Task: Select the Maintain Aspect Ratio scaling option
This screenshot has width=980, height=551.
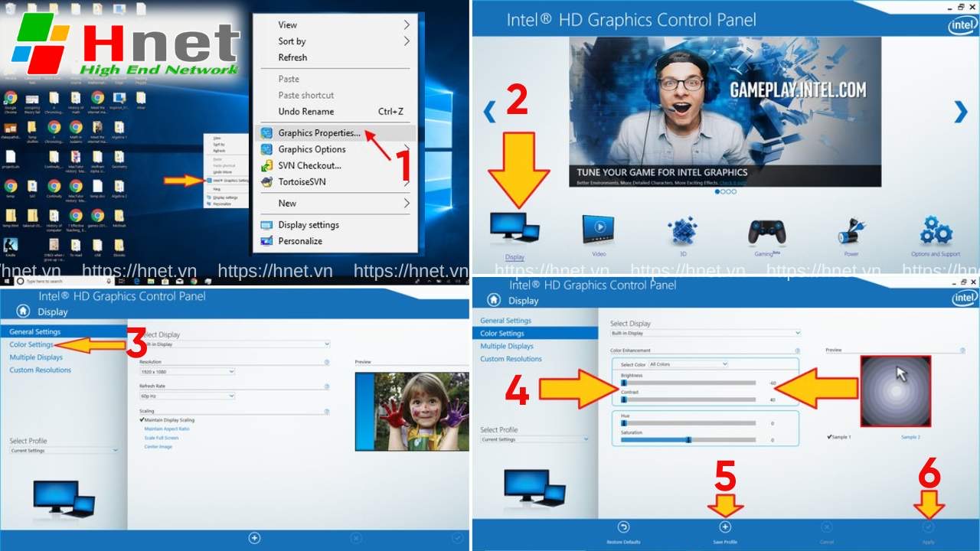Action: coord(167,429)
